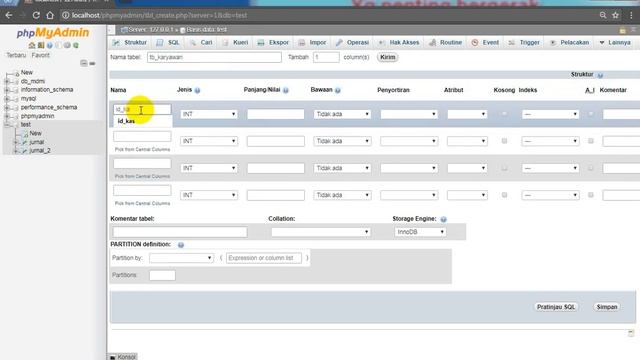Click the New database icon in tree
Viewport: 640px width, 360px height.
pyautogui.click(x=16, y=73)
